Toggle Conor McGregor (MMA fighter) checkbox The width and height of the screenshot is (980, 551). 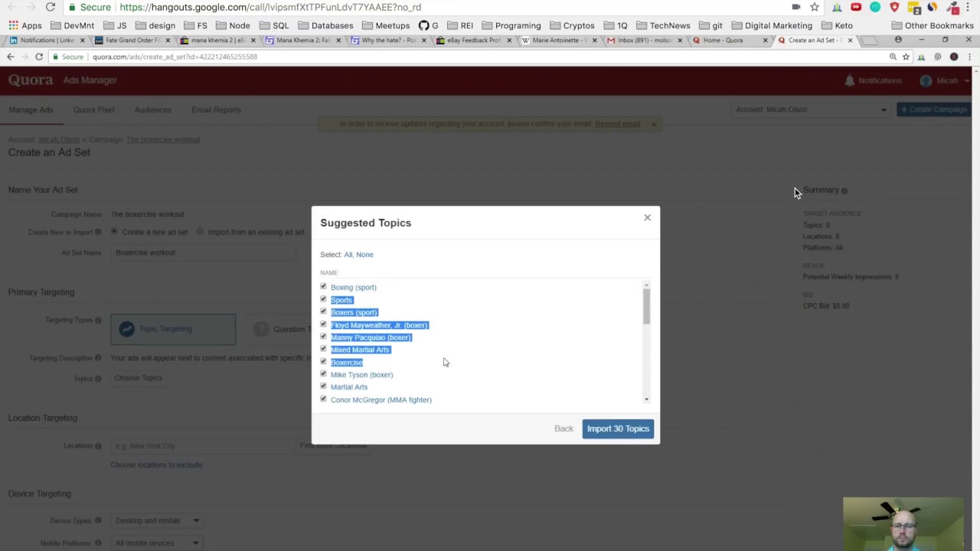click(323, 399)
